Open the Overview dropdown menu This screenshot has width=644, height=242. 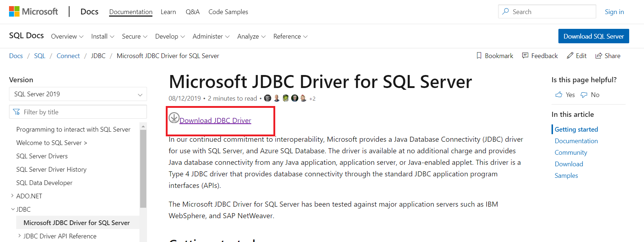coord(67,36)
